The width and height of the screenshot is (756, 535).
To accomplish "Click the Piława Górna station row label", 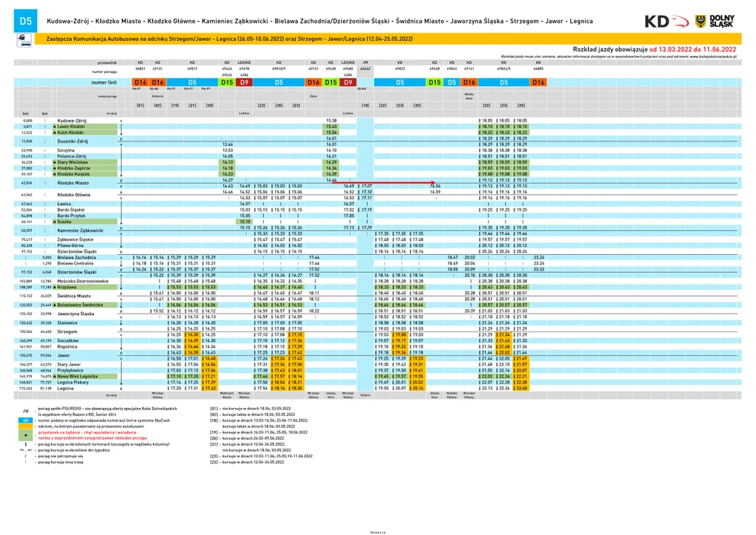I will [x=71, y=245].
